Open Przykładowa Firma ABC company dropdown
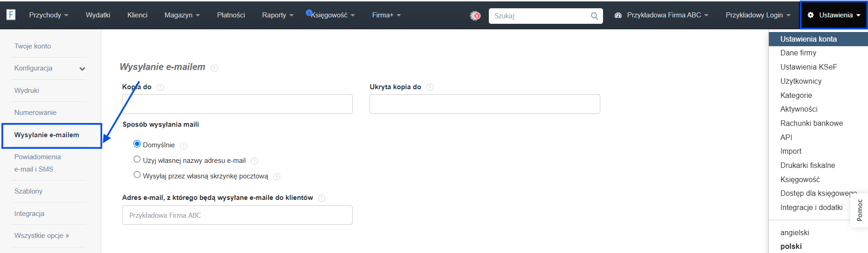The height and width of the screenshot is (253, 868). point(662,15)
